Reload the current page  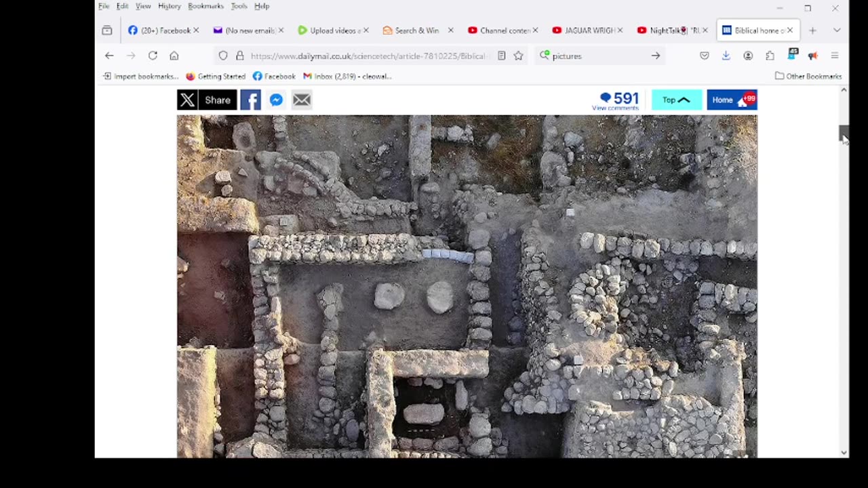click(x=153, y=56)
